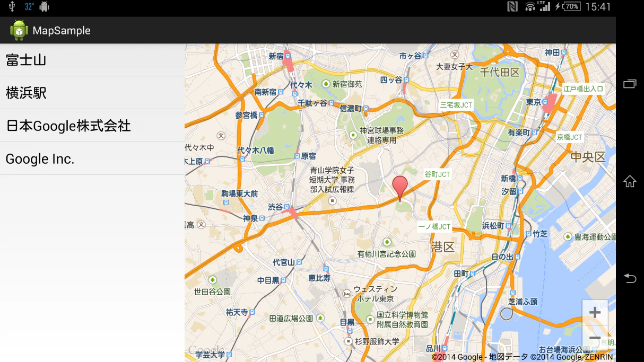Tap 杉野服飾大学 label

click(x=377, y=341)
